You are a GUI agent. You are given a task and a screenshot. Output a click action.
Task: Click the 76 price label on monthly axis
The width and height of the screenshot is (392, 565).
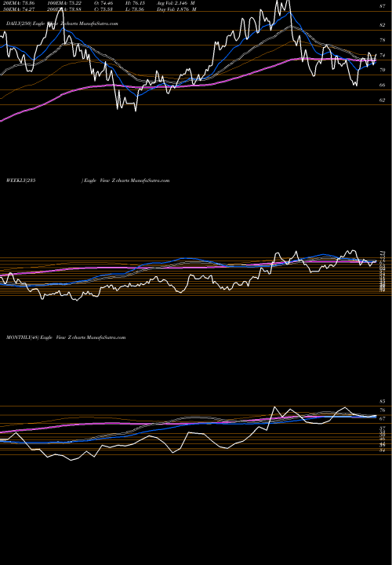(383, 410)
